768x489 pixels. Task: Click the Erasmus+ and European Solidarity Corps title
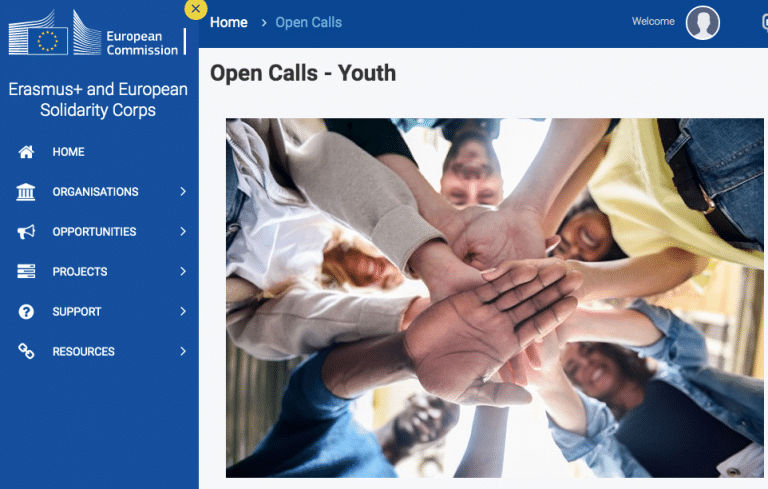98,100
